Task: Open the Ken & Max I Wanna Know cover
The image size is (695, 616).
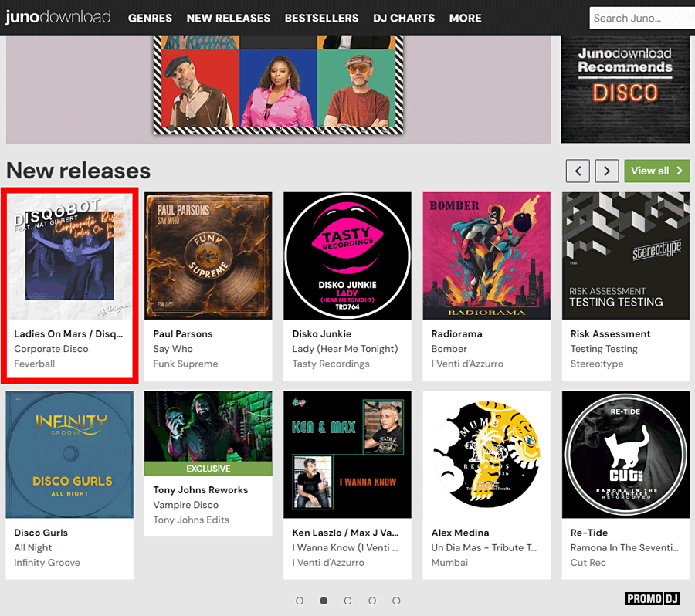Action: click(347, 454)
